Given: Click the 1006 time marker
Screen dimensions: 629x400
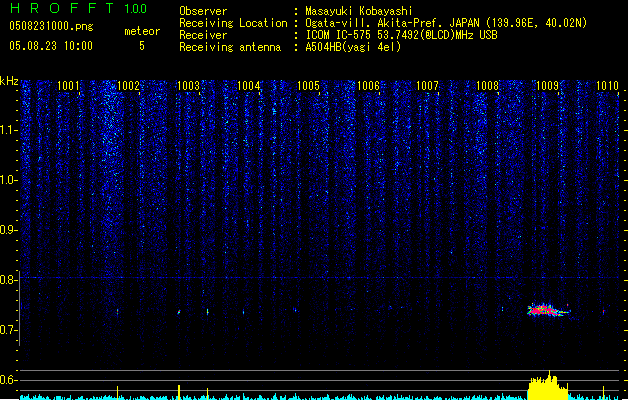Looking at the screenshot, I should (x=368, y=85).
